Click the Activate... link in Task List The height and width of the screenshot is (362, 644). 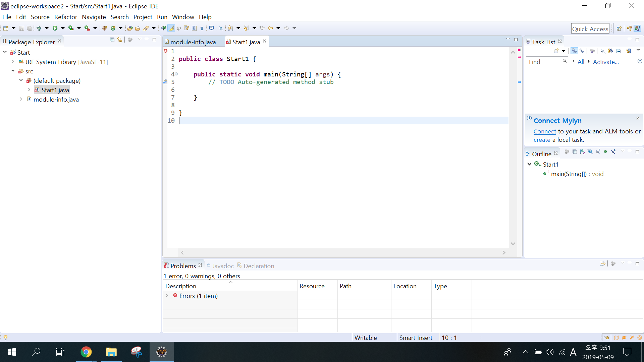click(x=605, y=62)
